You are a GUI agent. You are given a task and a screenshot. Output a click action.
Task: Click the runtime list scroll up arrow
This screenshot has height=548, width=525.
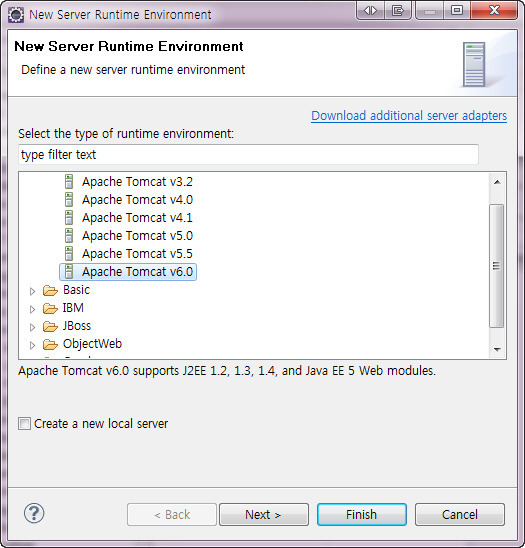[497, 182]
